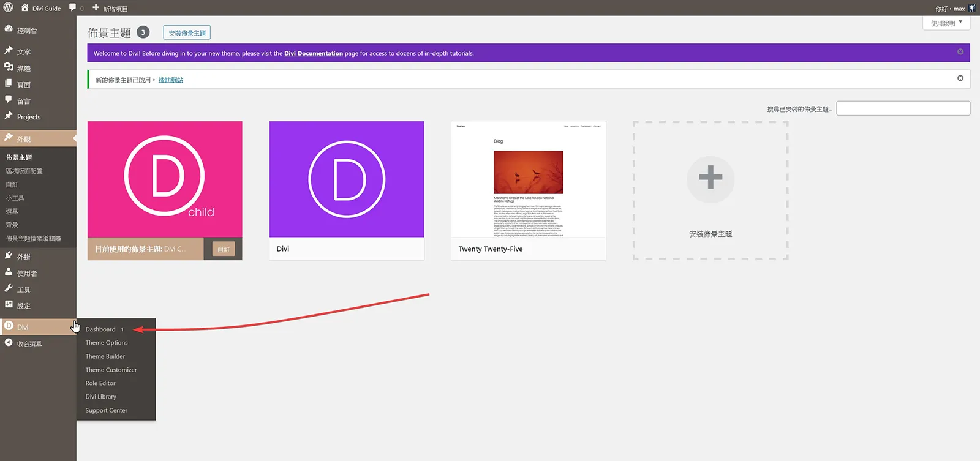
Task: Open 佈景主題 in the appearance submenu
Action: [19, 157]
